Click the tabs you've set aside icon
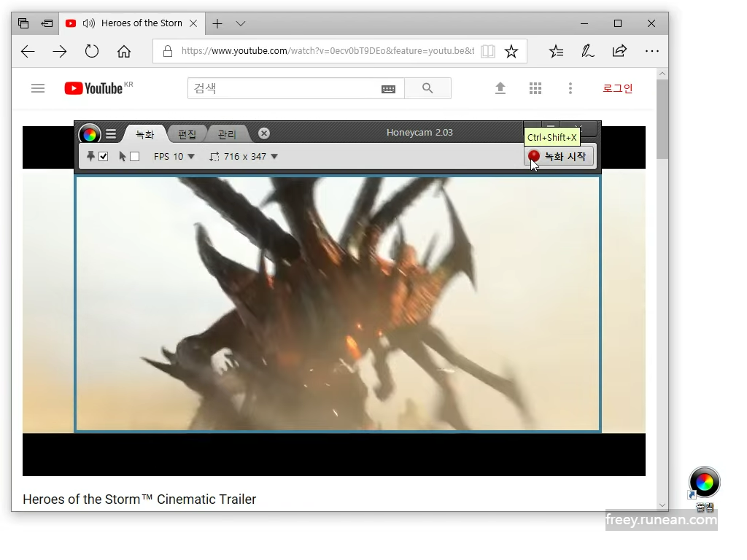This screenshot has height=560, width=747. point(23,23)
